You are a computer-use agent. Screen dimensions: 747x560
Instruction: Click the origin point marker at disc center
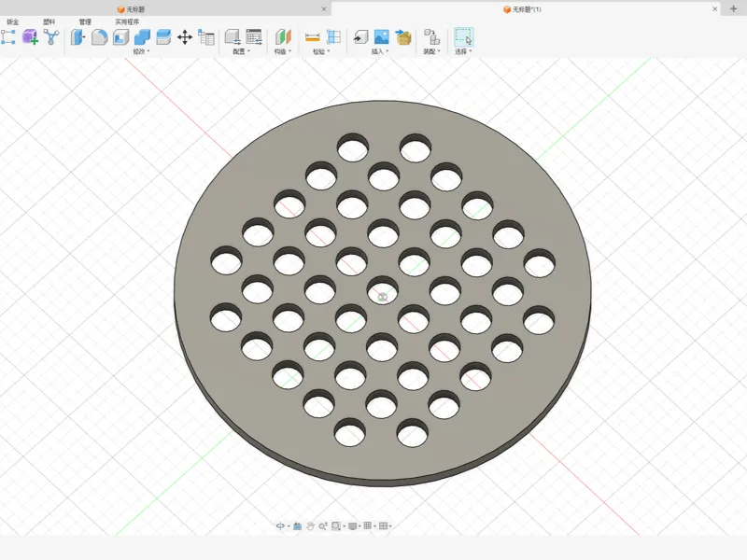(x=383, y=298)
